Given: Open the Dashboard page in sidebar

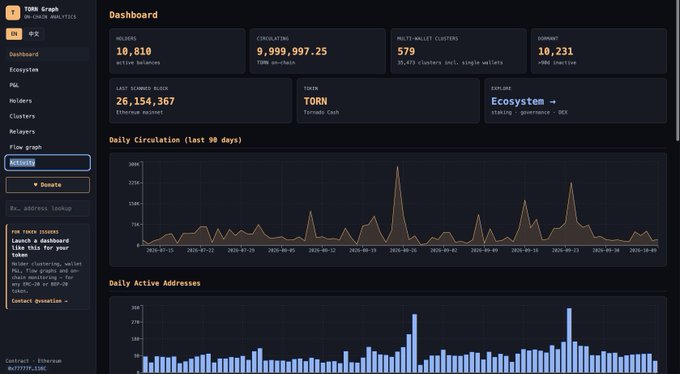Looking at the screenshot, I should click(47, 54).
